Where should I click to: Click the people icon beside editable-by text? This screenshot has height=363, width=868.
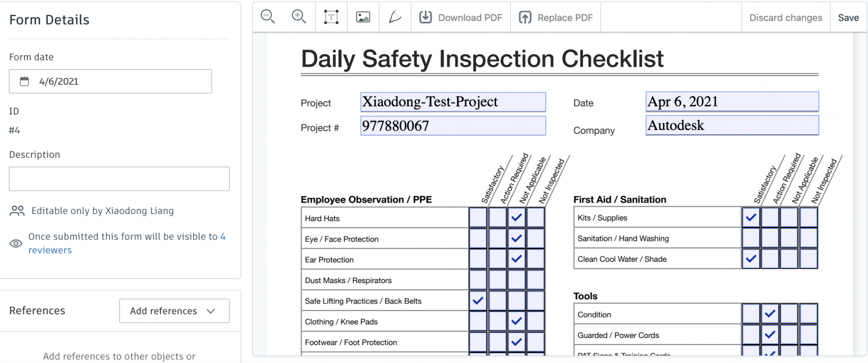[x=17, y=211]
